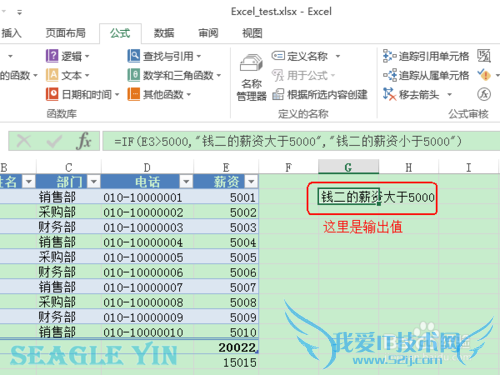Open the Logical (逻辑) functions icon
Image resolution: width=500 pixels, height=375 pixels.
[x=52, y=56]
